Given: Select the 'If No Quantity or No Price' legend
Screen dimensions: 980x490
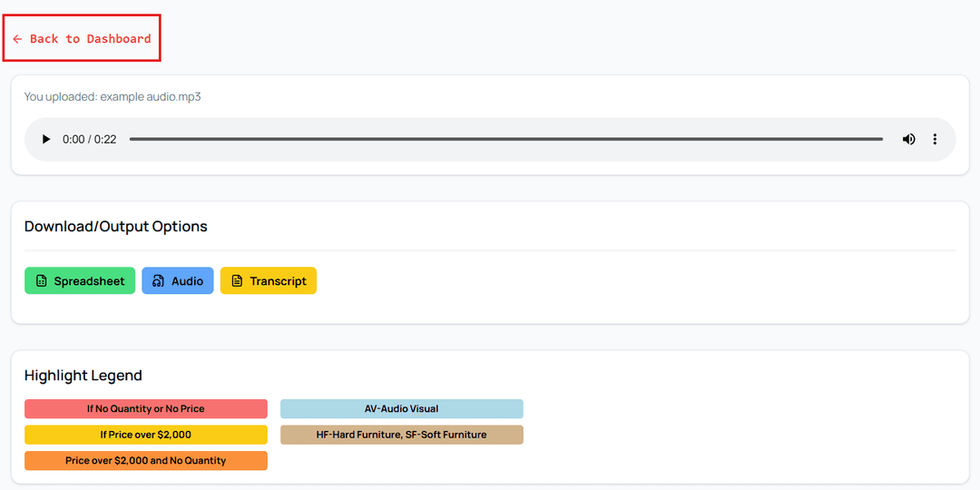Looking at the screenshot, I should pyautogui.click(x=145, y=408).
